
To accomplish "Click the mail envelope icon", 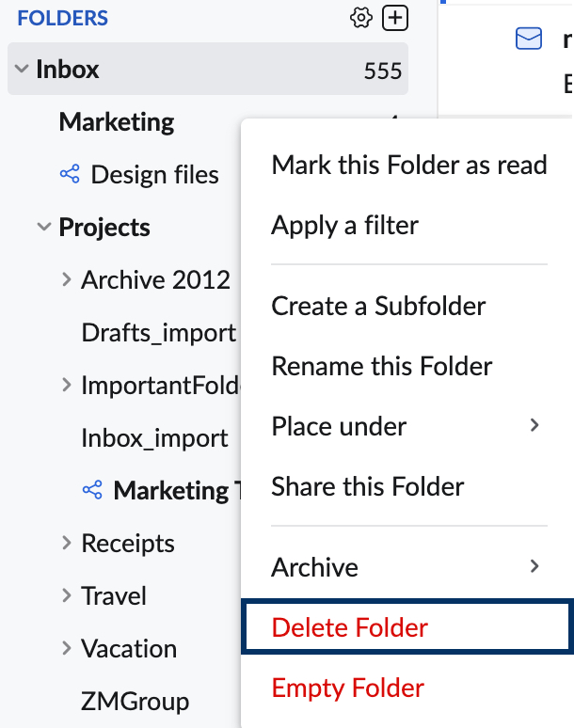I will tap(529, 39).
